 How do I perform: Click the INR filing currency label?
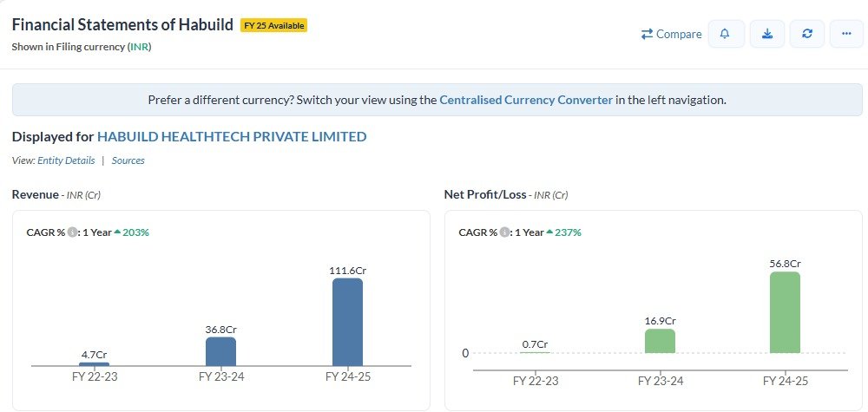coord(140,47)
